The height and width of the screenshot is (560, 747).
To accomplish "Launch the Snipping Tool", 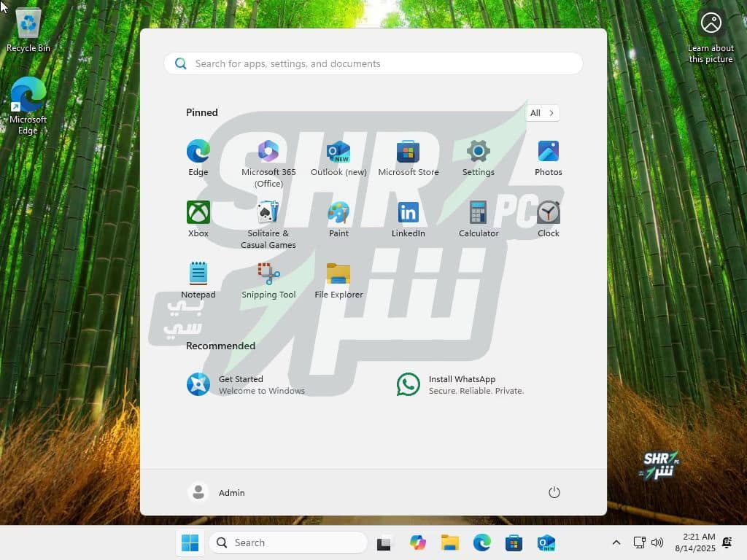I will pyautogui.click(x=268, y=280).
